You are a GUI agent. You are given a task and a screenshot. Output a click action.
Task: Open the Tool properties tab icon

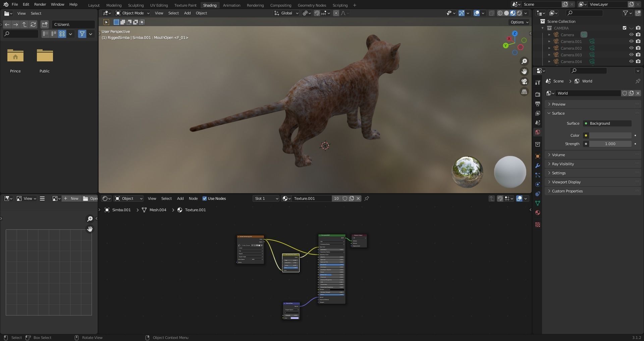click(538, 82)
